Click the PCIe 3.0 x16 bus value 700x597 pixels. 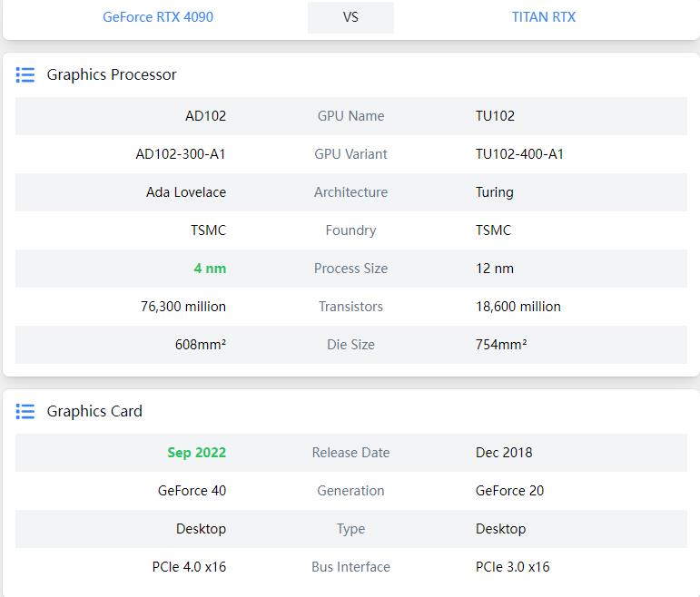(x=512, y=567)
